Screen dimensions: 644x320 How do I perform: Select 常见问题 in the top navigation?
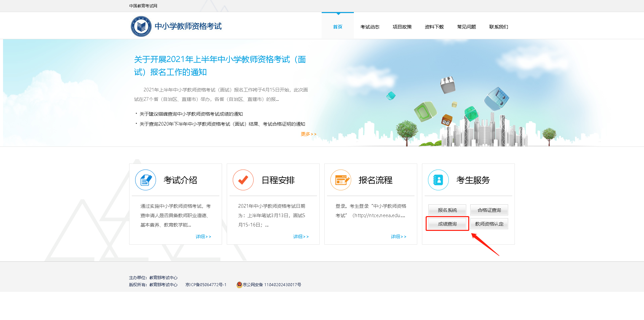pyautogui.click(x=466, y=27)
